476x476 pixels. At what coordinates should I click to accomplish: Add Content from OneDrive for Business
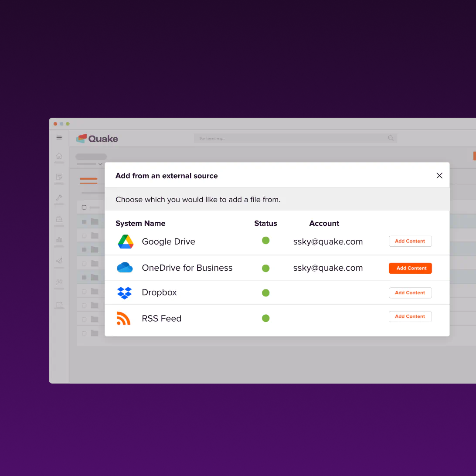[x=410, y=269]
